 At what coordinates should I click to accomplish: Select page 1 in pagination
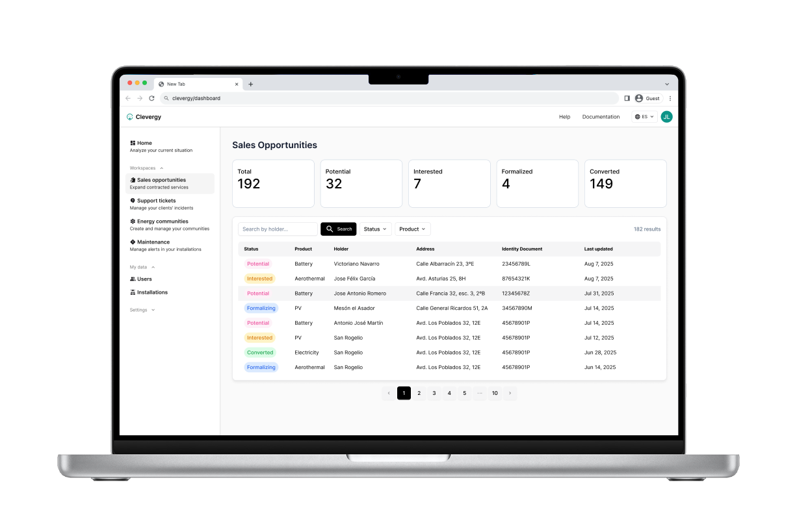[404, 393]
